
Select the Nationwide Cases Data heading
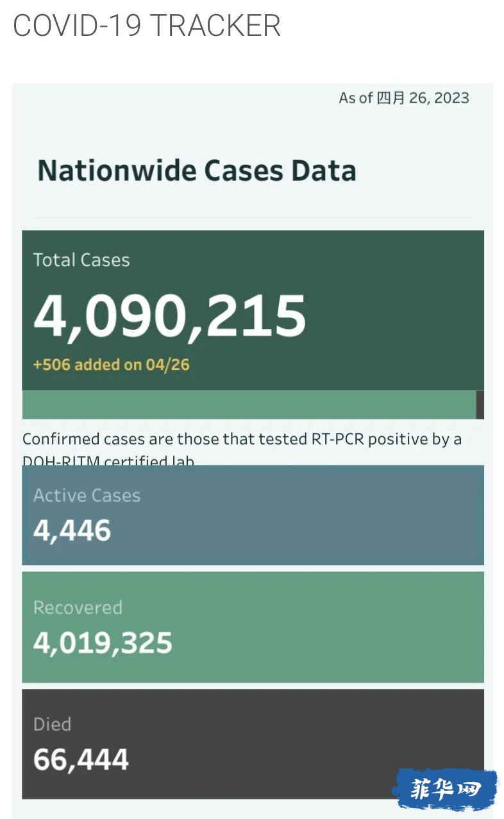(x=197, y=171)
